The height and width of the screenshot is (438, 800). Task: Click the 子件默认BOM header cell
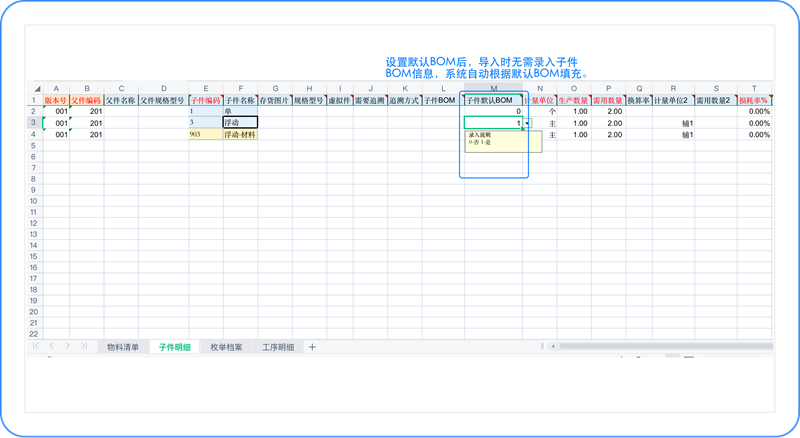click(x=493, y=101)
